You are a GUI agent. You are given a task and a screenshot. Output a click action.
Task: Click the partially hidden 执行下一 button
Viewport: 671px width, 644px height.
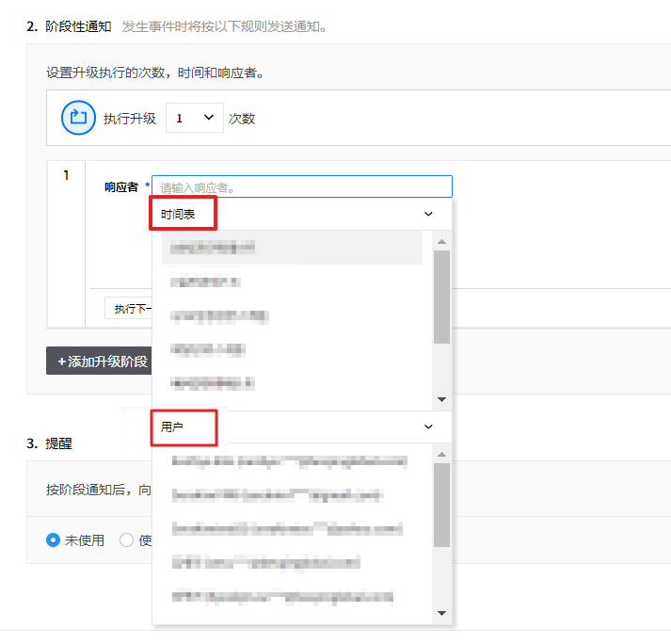pyautogui.click(x=128, y=309)
